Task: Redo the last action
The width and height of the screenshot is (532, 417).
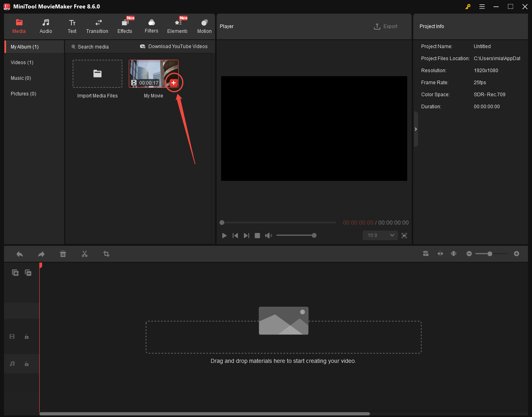Action: pyautogui.click(x=41, y=254)
